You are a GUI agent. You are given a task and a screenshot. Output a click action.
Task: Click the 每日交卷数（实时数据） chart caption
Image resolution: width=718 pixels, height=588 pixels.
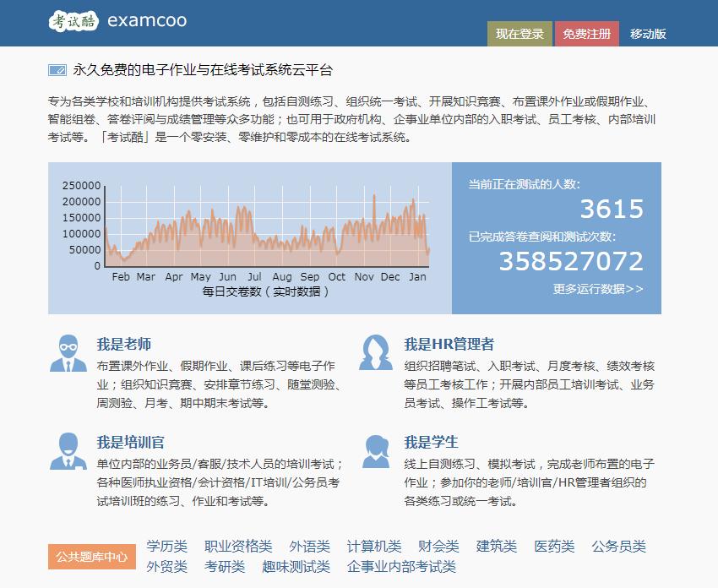(x=265, y=291)
